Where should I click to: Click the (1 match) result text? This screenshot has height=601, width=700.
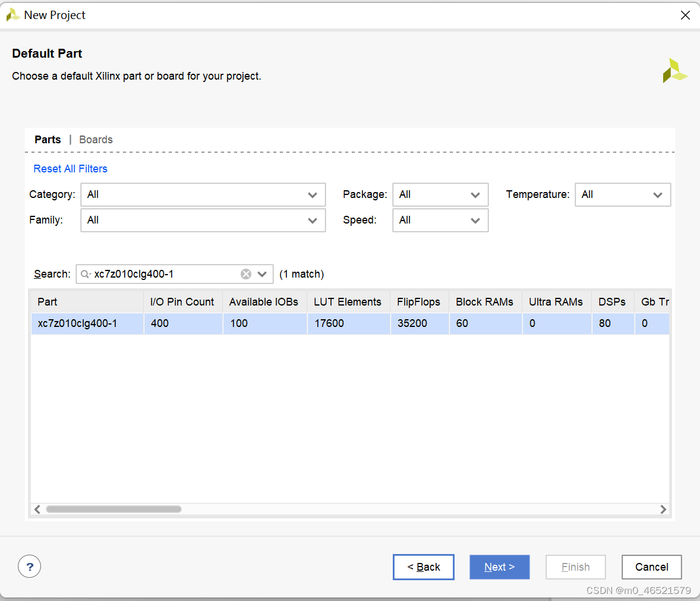[x=302, y=274]
